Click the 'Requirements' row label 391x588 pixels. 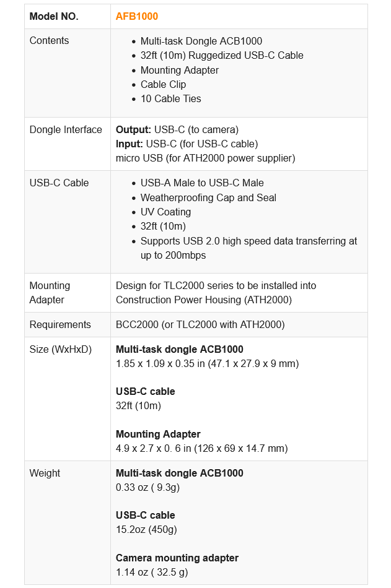click(x=60, y=324)
